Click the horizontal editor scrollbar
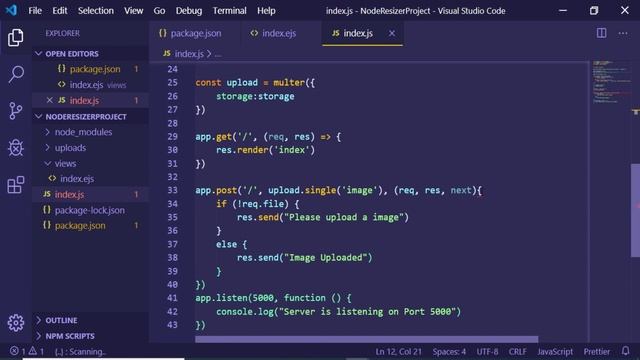640x360 pixels. pyautogui.click(x=367, y=339)
